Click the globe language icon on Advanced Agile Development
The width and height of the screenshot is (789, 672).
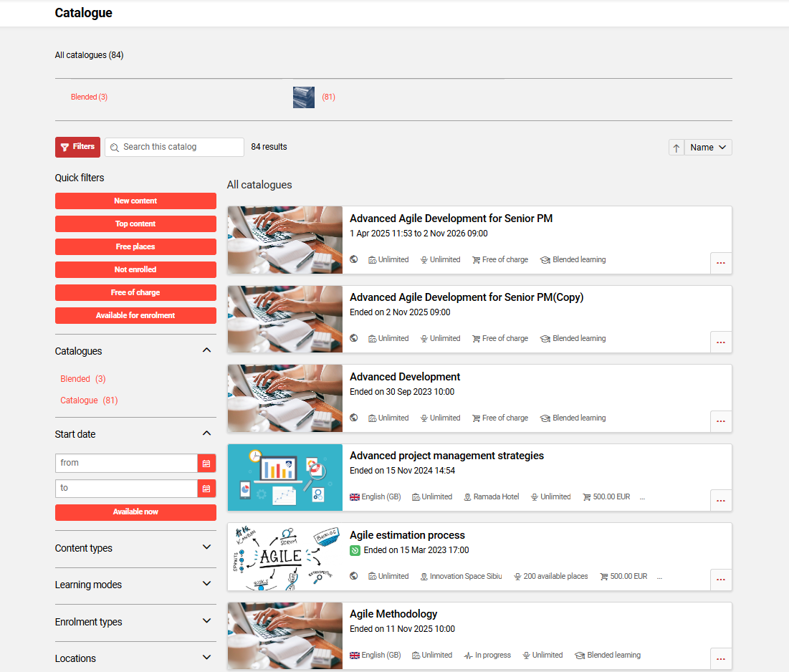(x=353, y=259)
